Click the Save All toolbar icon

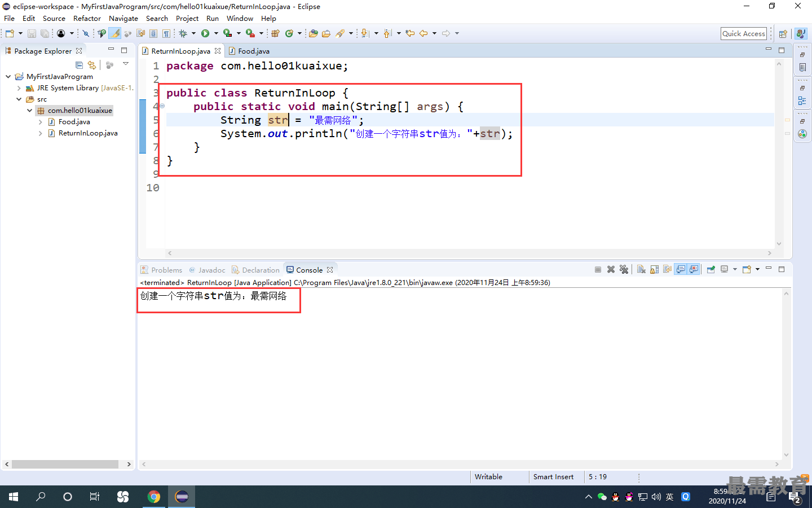(x=45, y=33)
